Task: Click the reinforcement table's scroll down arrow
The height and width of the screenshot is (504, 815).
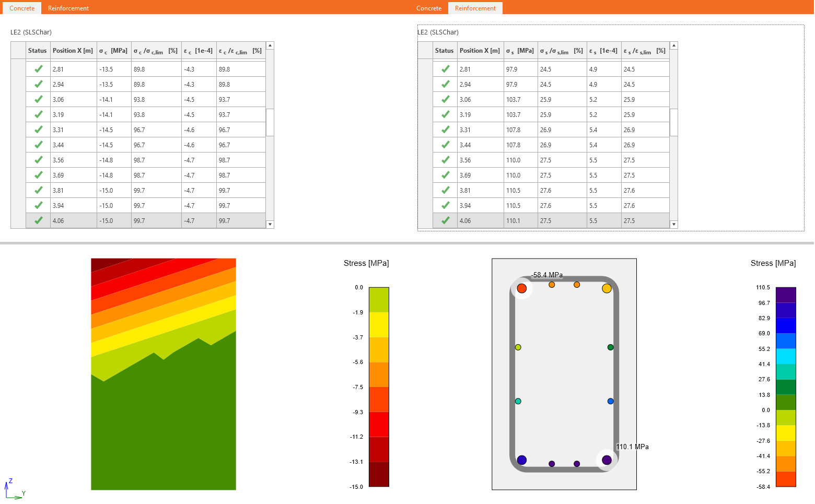Action: coord(674,224)
